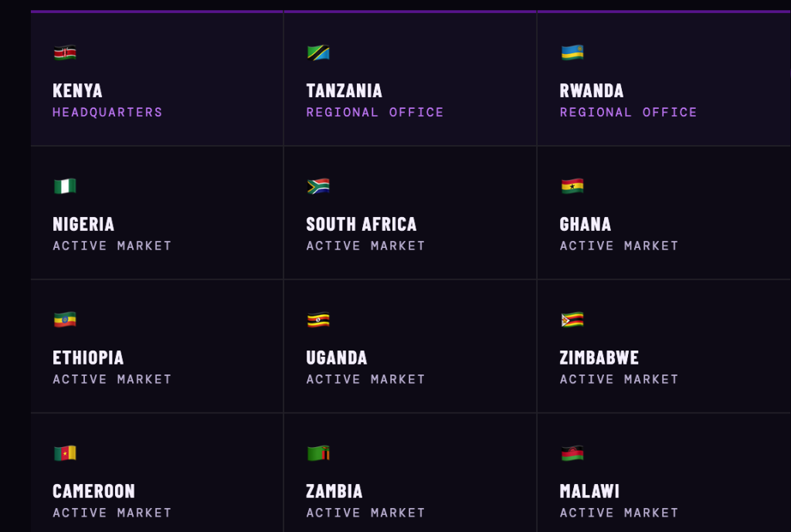The height and width of the screenshot is (532, 791).
Task: Click the Rwanda flag icon
Action: 572,53
